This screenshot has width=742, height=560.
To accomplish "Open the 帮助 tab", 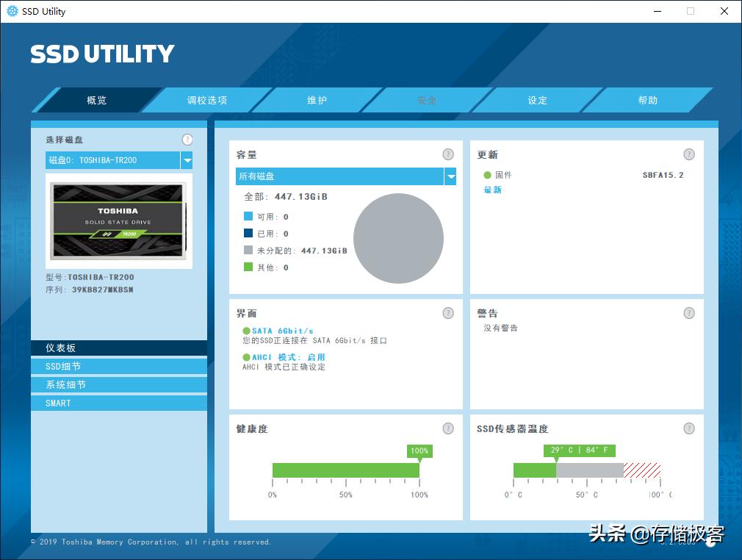I will (647, 100).
